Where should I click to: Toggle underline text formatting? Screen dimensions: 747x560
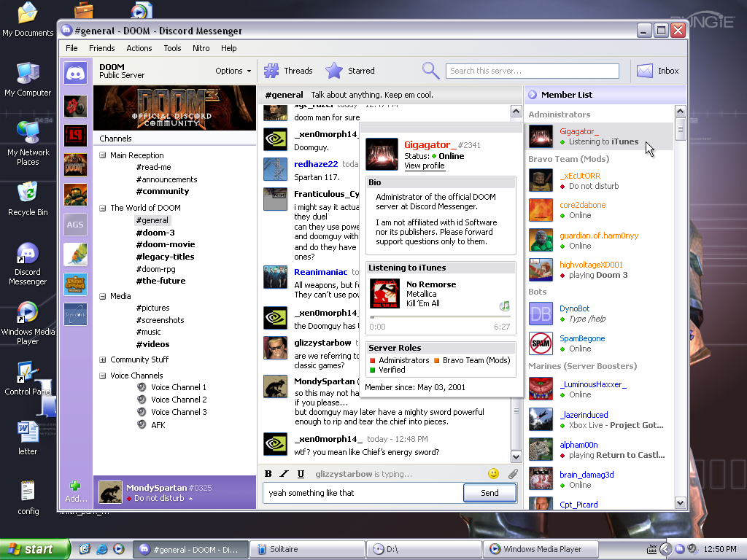[301, 474]
